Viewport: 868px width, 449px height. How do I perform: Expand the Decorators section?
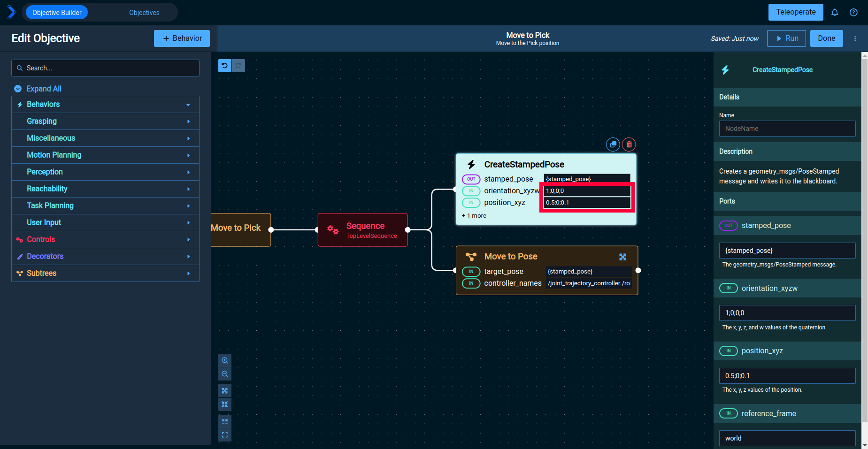[x=105, y=256]
